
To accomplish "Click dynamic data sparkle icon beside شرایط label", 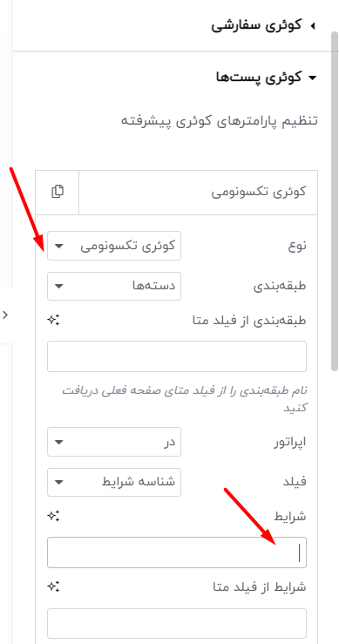I will tap(53, 517).
